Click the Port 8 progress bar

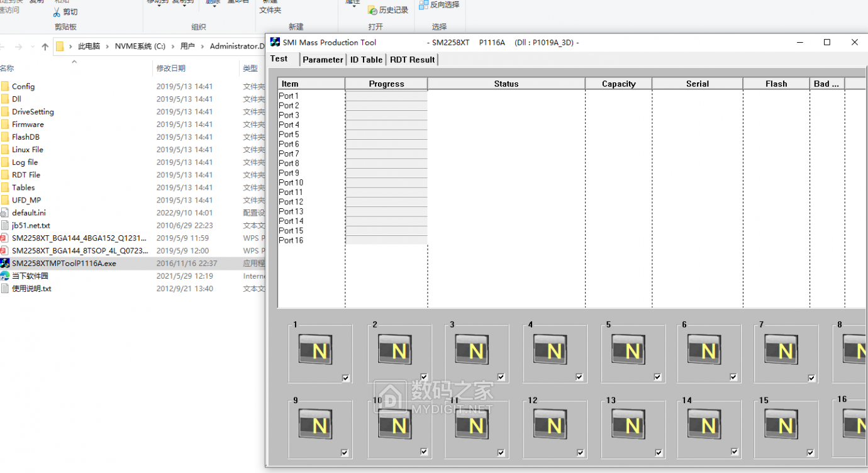[x=386, y=164]
